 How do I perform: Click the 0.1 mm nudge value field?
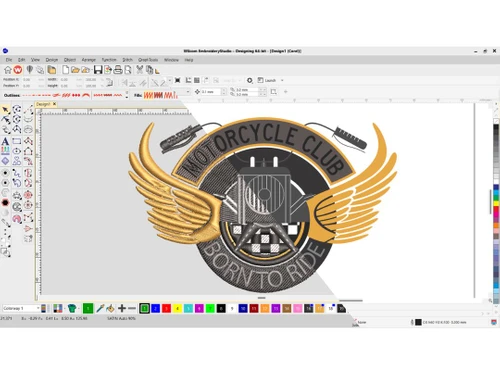[x=210, y=92]
